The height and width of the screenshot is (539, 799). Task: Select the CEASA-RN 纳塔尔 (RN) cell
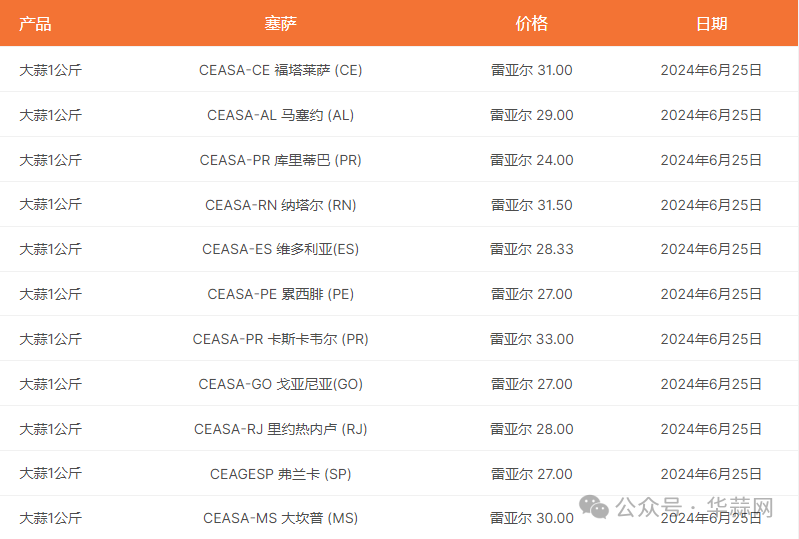coord(281,205)
